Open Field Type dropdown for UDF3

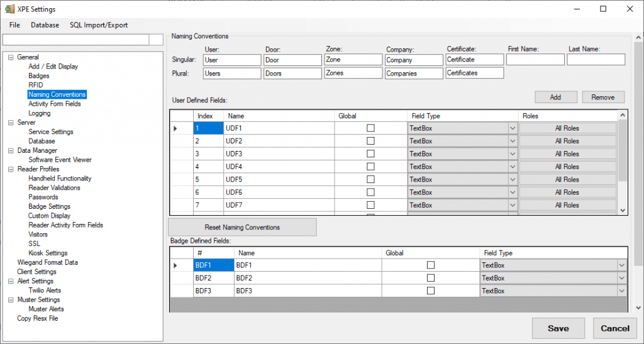tap(512, 153)
